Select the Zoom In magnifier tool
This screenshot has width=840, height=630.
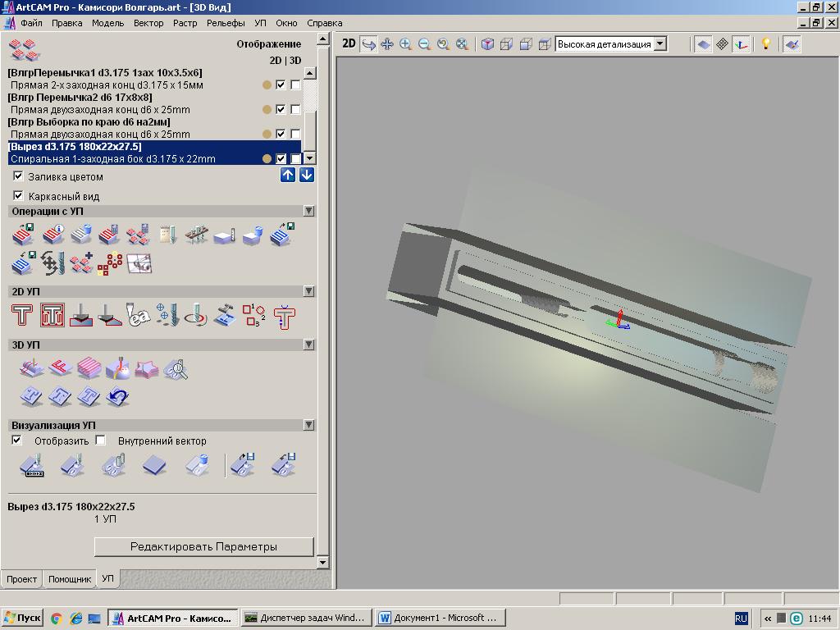[405, 44]
